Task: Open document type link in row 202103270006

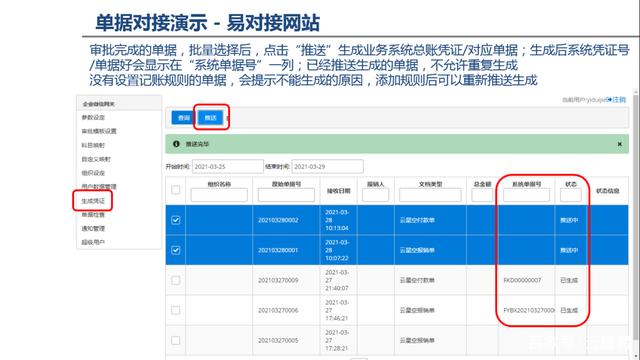Action: pyautogui.click(x=417, y=310)
